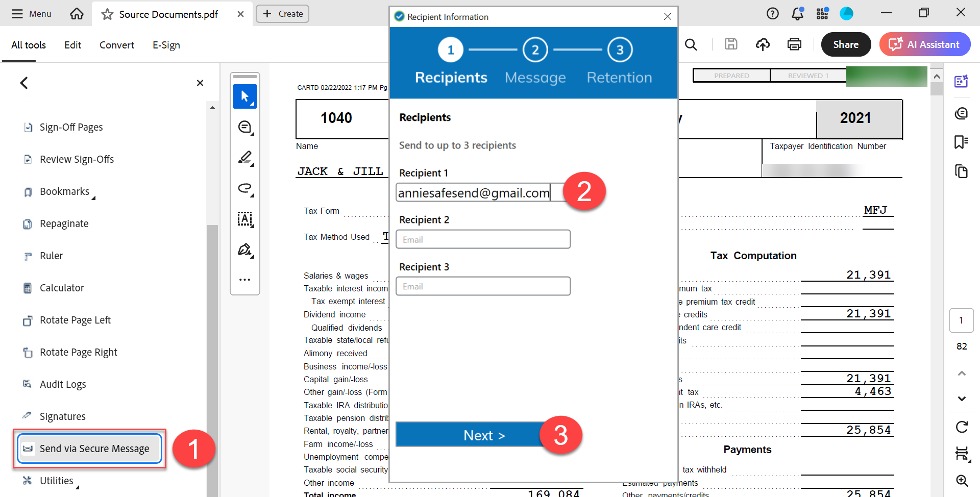Screen dimensions: 980x497
Task: Select the freehand drawing tool
Action: coord(245,188)
